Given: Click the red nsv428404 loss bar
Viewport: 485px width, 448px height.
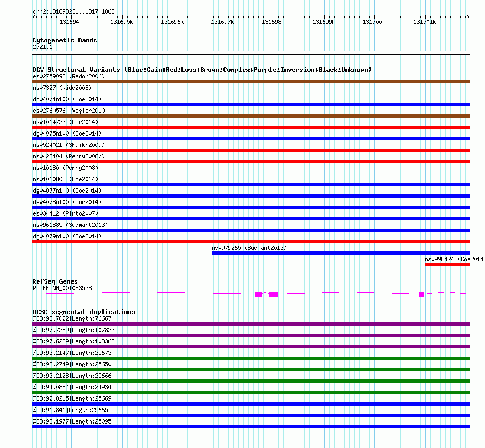Looking at the screenshot, I should tap(251, 162).
